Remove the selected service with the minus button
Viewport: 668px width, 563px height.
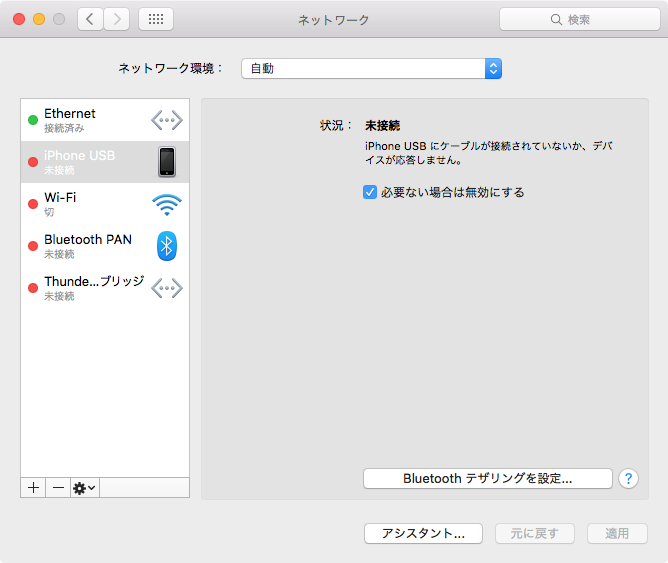click(x=58, y=488)
